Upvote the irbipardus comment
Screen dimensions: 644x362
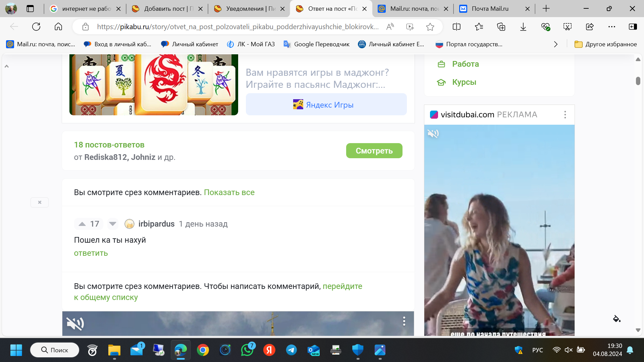tap(82, 224)
